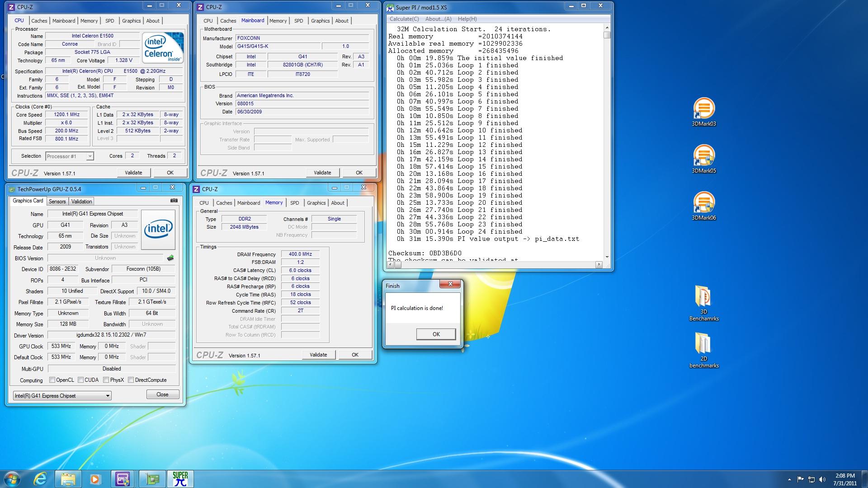The image size is (868, 488).
Task: Open the About...(A) menu in Super PI
Action: pyautogui.click(x=438, y=19)
